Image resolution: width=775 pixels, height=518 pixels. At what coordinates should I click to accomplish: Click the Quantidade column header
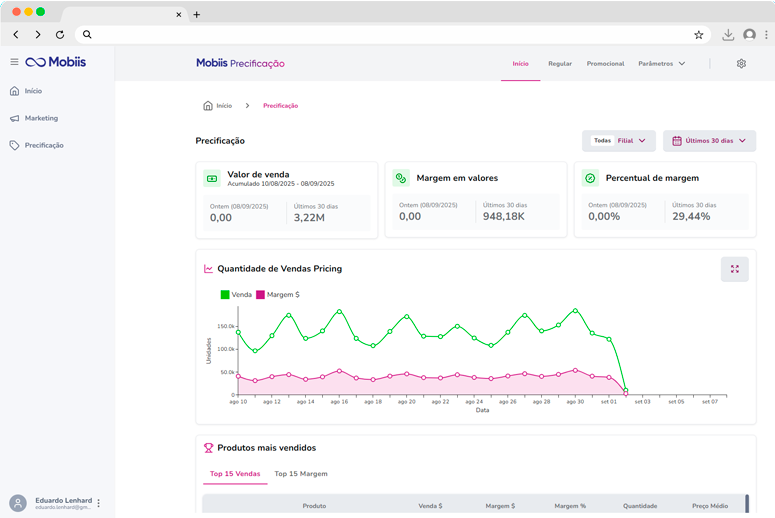[640, 506]
